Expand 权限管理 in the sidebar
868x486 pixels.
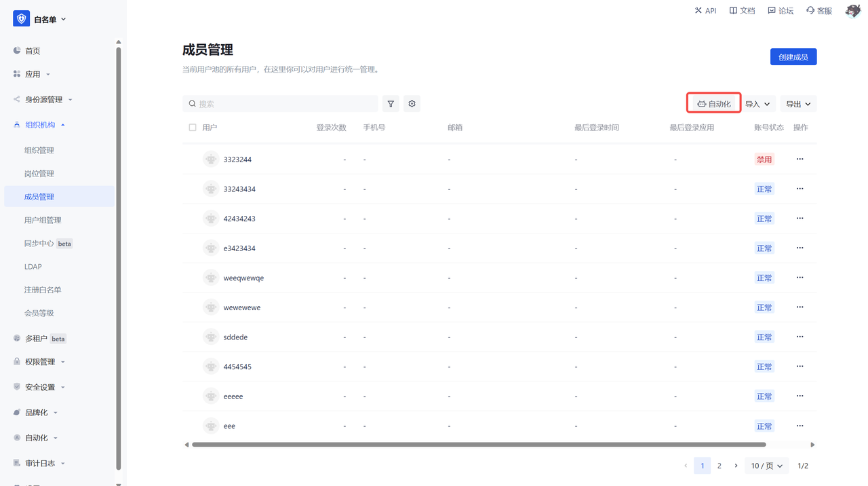coord(45,362)
